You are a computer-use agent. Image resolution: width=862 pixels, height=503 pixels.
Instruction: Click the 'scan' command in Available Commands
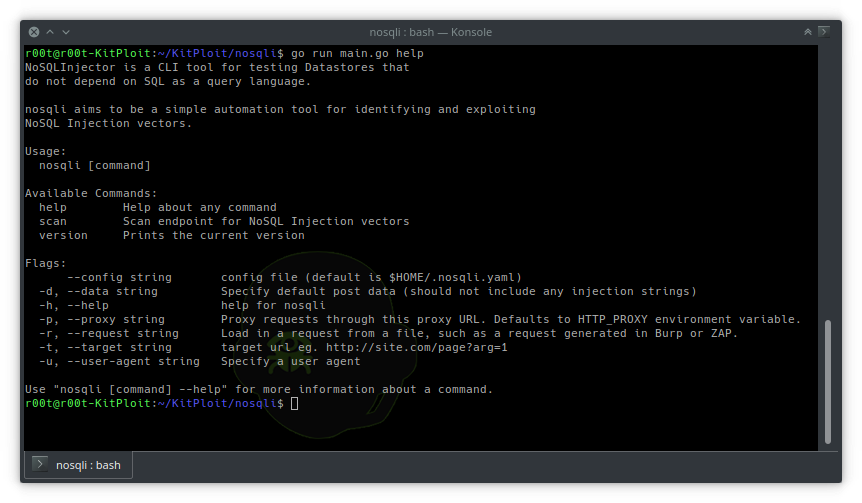[x=53, y=221]
